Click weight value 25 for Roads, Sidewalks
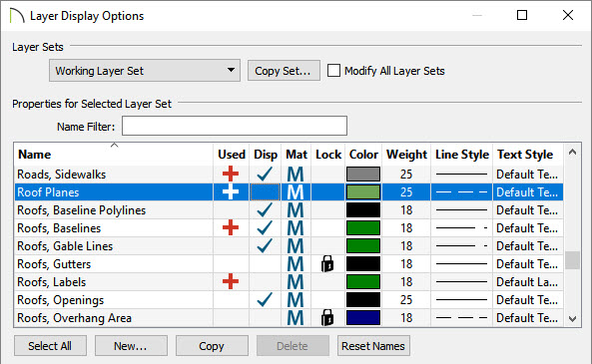The height and width of the screenshot is (364, 592). pyautogui.click(x=406, y=175)
